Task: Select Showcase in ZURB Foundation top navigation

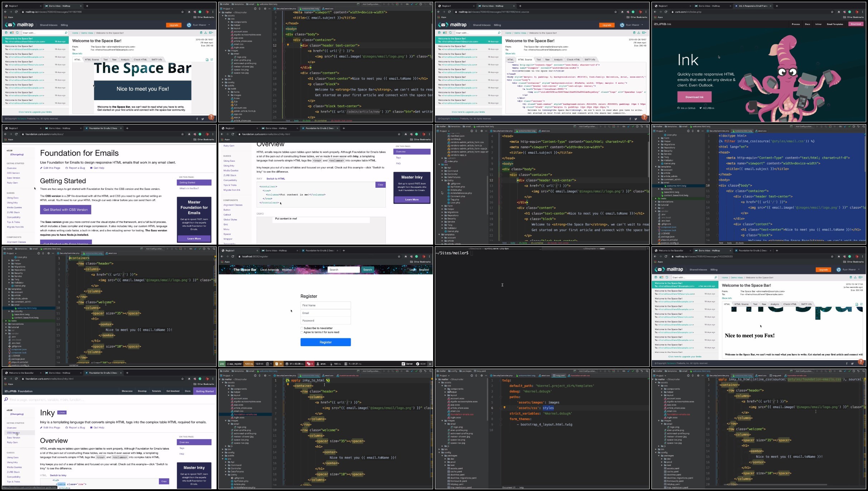Action: (x=127, y=391)
